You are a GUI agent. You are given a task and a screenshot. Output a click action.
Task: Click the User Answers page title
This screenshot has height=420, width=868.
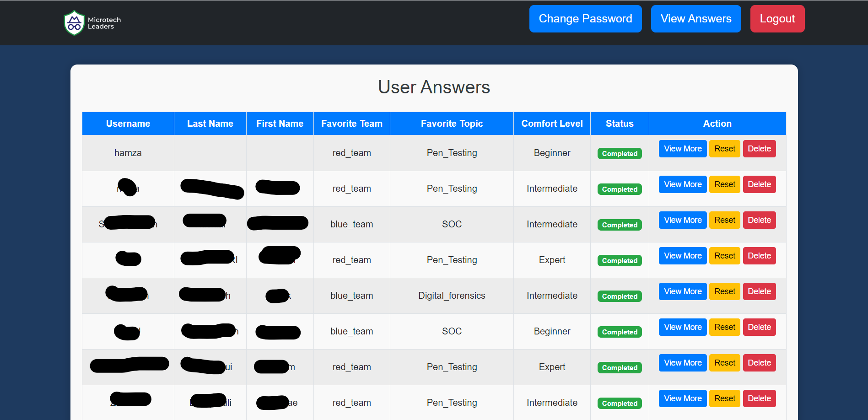[x=434, y=87]
